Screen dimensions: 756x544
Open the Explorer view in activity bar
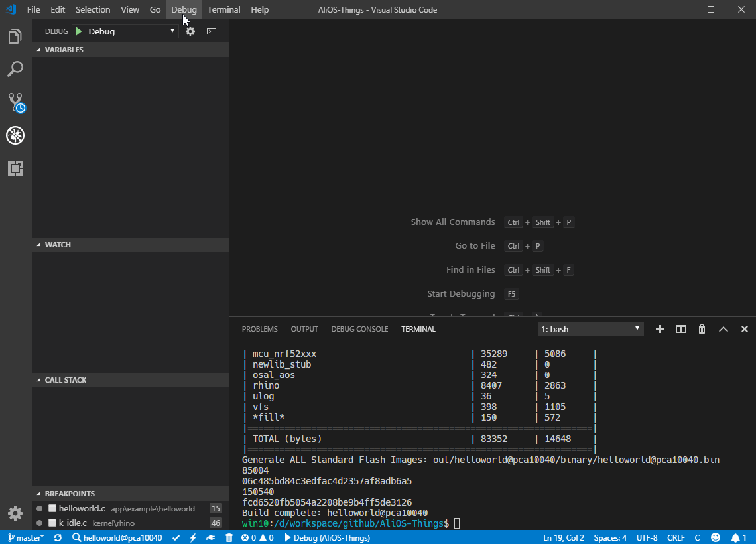[x=15, y=36]
